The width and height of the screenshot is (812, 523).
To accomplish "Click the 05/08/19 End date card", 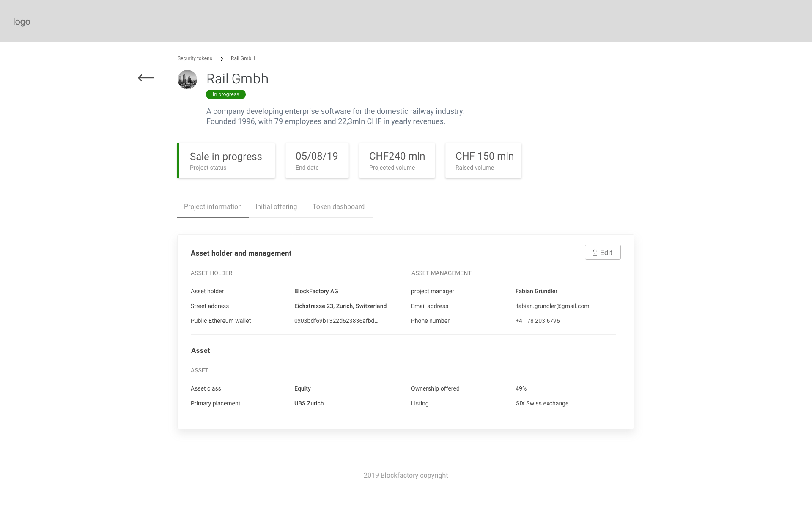I will click(317, 160).
